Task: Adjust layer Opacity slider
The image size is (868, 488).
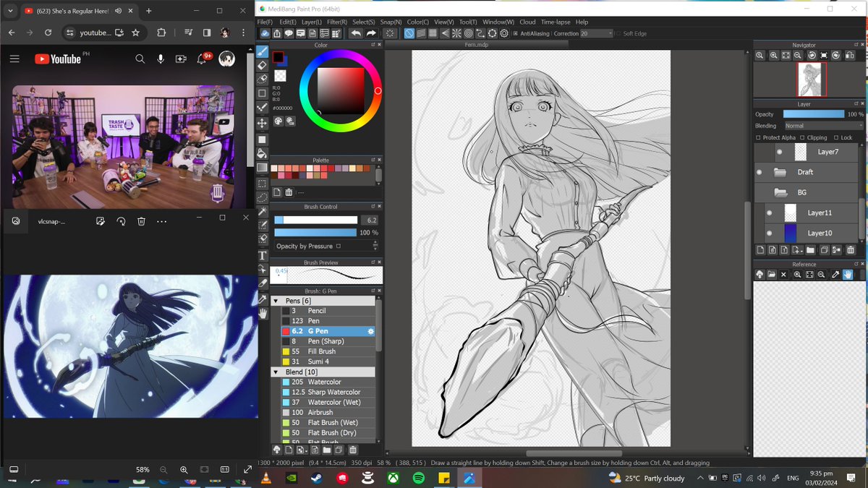Action: coord(814,114)
